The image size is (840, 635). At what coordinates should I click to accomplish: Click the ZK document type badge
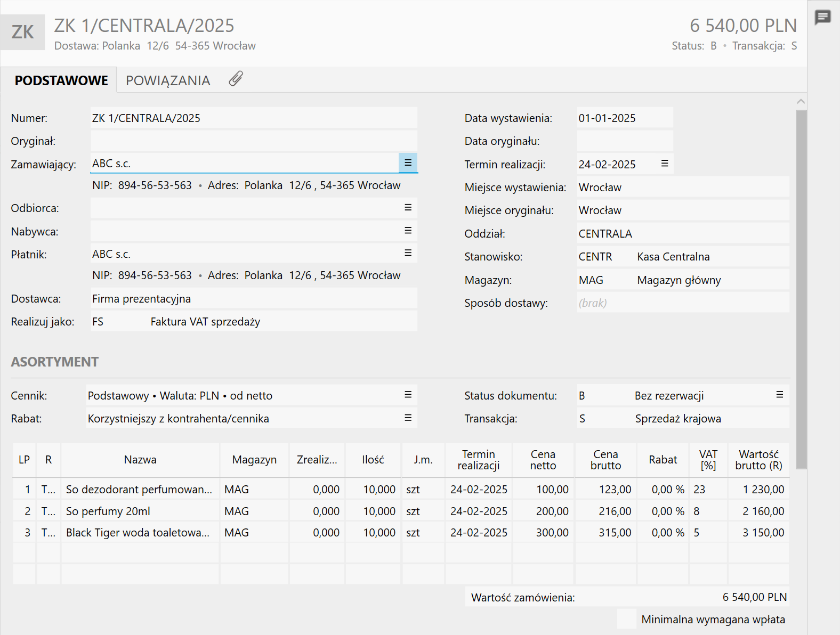(x=22, y=32)
